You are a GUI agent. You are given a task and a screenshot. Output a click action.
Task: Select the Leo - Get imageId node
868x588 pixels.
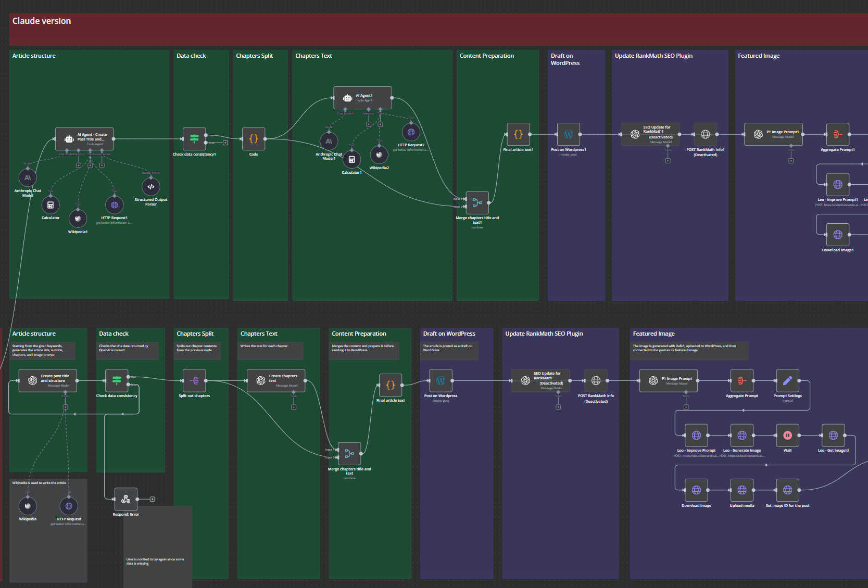point(833,435)
